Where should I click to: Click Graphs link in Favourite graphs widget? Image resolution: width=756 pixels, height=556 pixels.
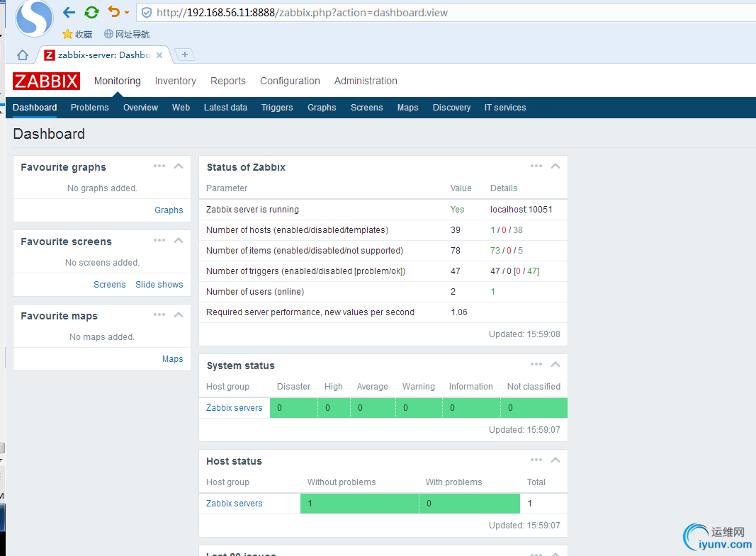tap(169, 210)
